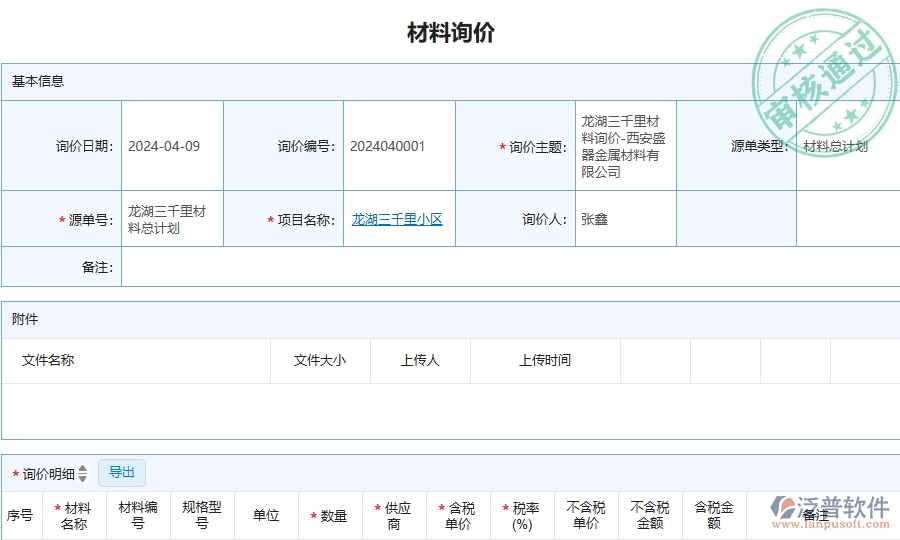Click the 材料询价 page title
This screenshot has height=540, width=900.
[x=451, y=33]
